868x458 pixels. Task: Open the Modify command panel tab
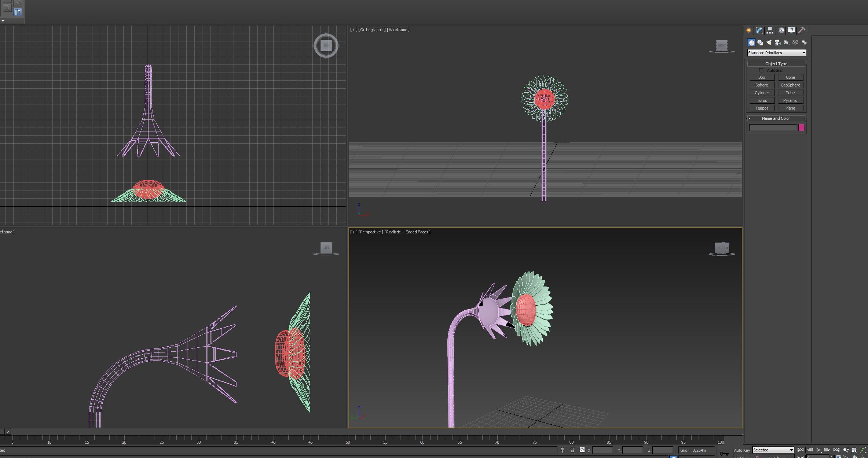coord(759,30)
